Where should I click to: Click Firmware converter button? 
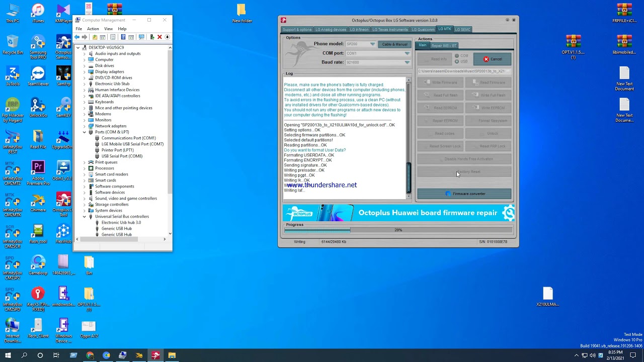point(464,194)
